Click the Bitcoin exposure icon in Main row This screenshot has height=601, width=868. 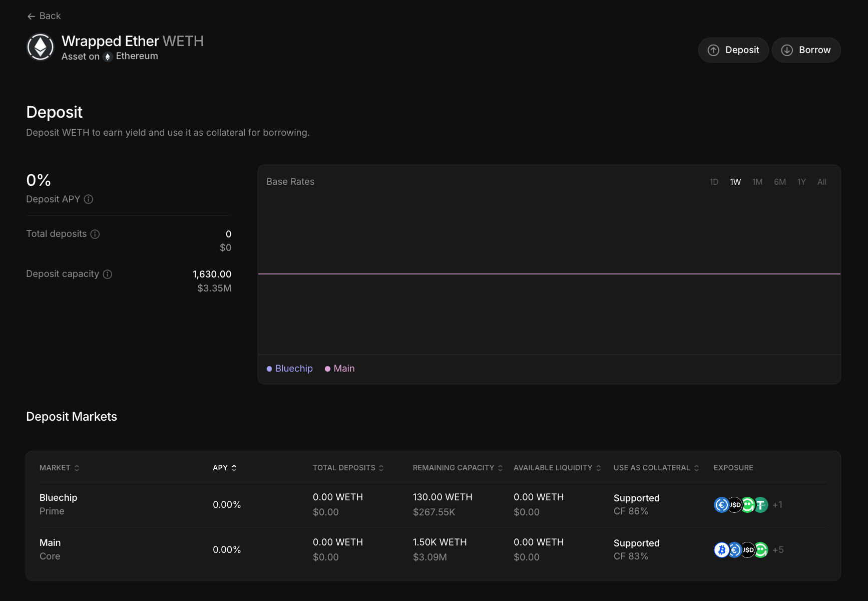tap(721, 550)
